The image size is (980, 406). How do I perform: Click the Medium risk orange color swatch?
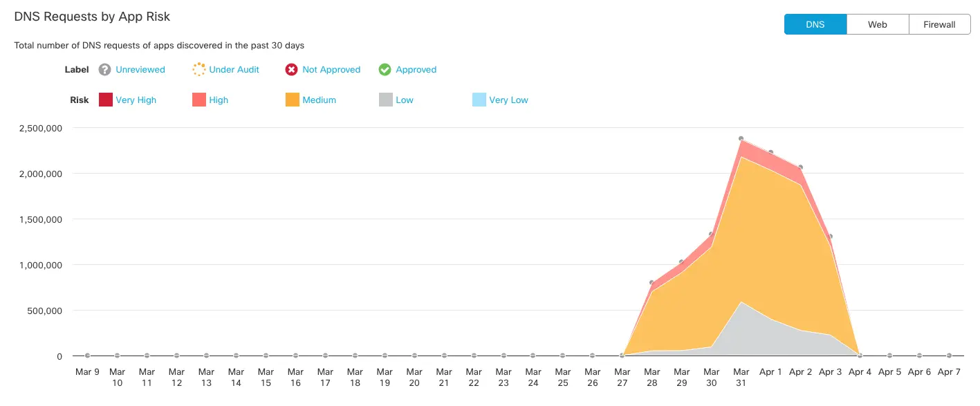pos(291,100)
